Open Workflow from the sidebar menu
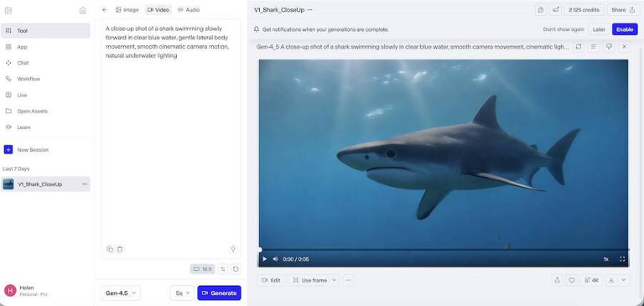Viewport: 644px width, 306px height. [x=29, y=79]
